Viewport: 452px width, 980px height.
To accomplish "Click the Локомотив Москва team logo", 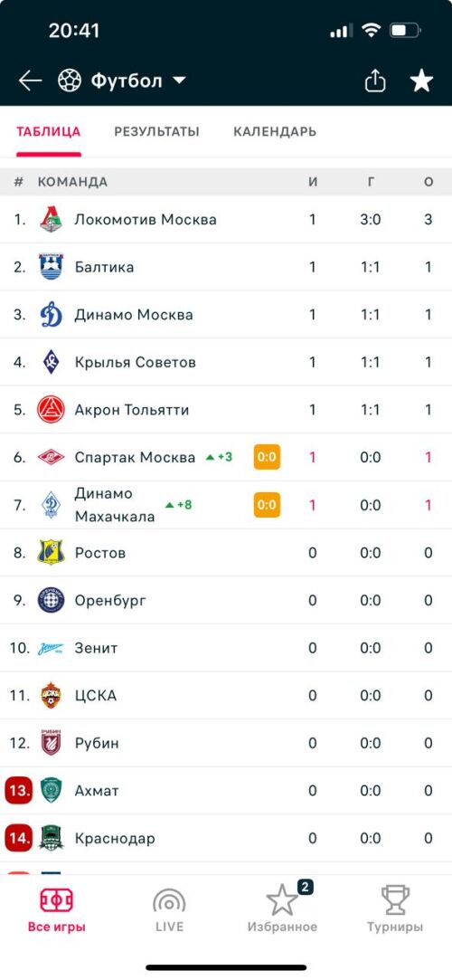I will pyautogui.click(x=52, y=219).
